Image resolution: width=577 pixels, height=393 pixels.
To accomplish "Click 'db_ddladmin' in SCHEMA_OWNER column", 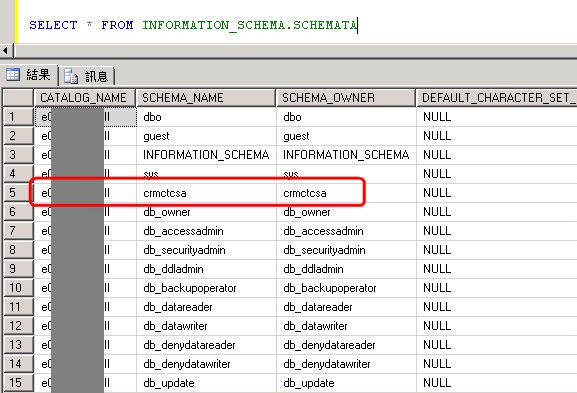I will pyautogui.click(x=313, y=269).
